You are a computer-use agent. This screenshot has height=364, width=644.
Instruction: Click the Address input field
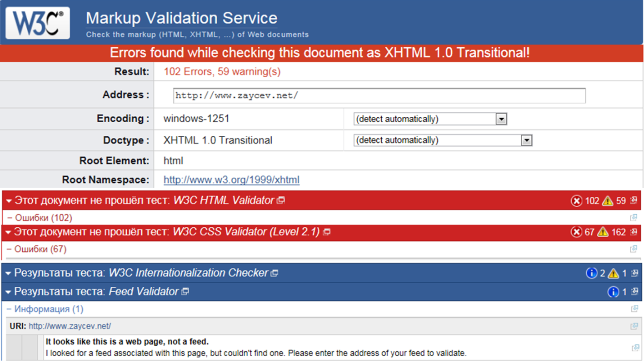point(379,95)
